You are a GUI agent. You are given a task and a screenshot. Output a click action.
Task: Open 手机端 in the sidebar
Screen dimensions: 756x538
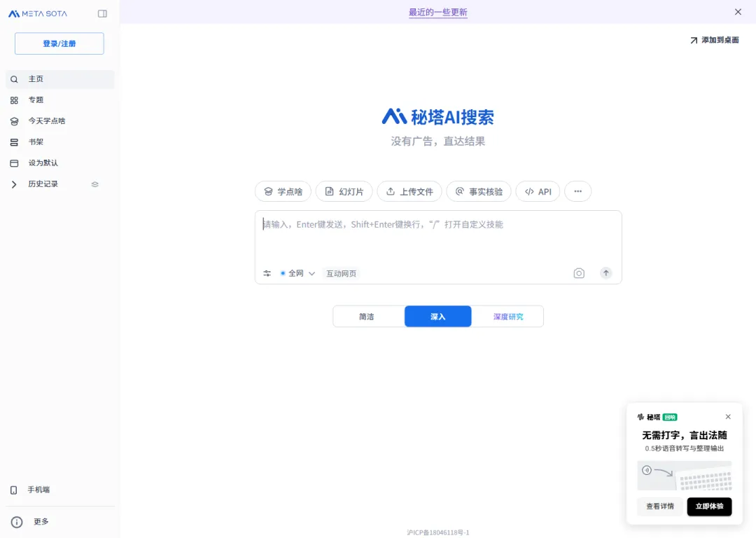coord(59,490)
